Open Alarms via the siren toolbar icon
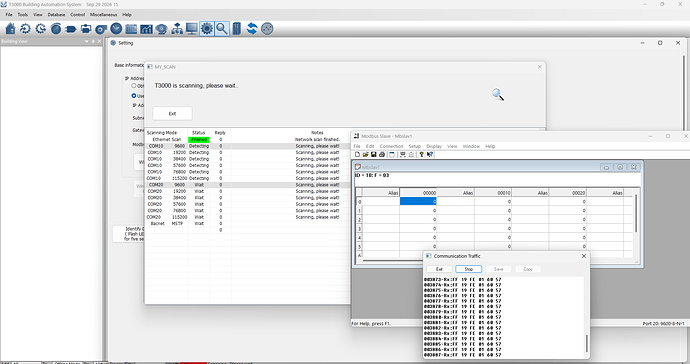The height and width of the screenshot is (364, 690). (x=161, y=29)
